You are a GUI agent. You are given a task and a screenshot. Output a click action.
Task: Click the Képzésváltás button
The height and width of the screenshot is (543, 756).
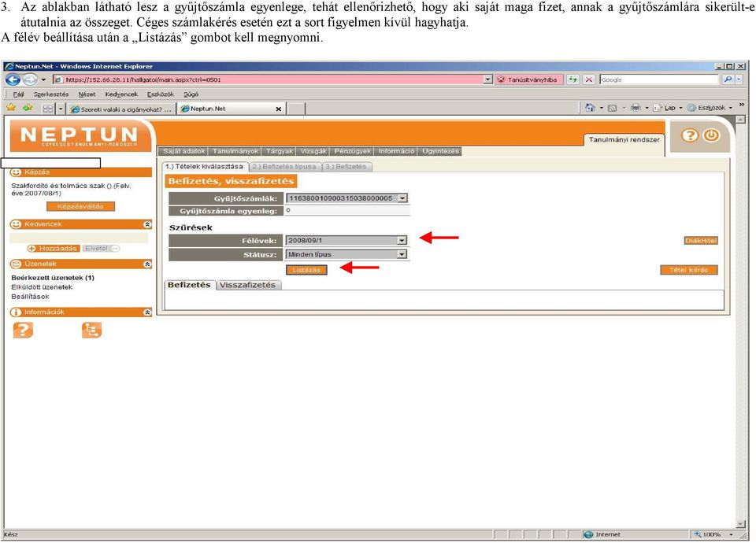point(80,206)
